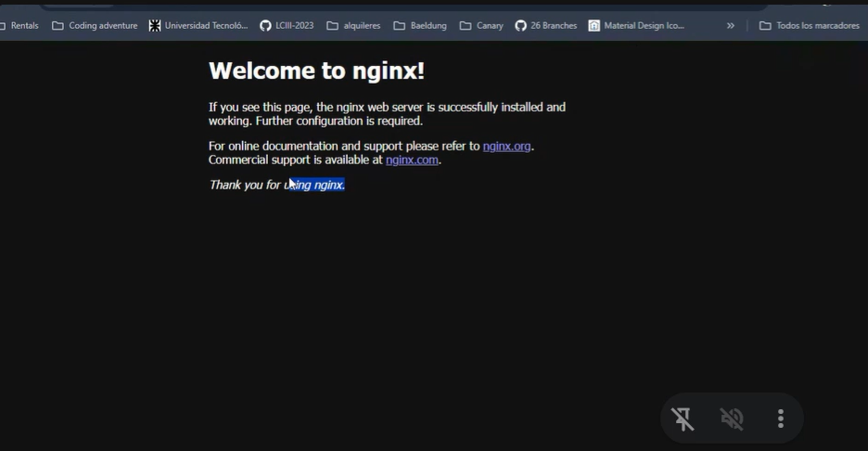Click the Material Design bookmark favicon
This screenshot has width=868, height=451.
coord(594,25)
